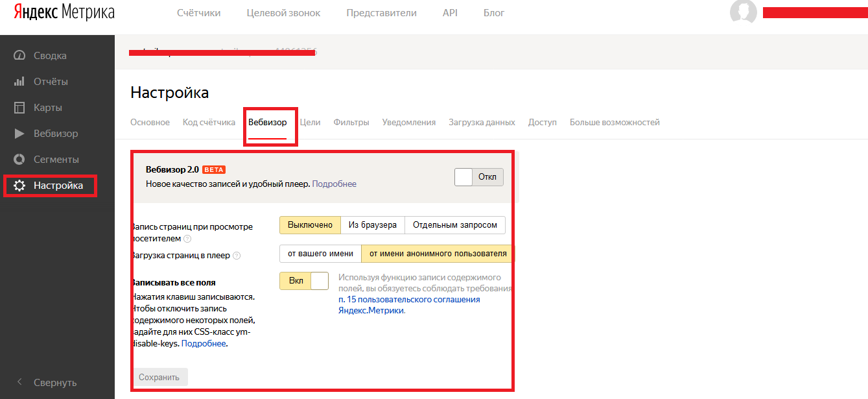This screenshot has width=868, height=399.
Task: Open п. 15 пользовательского соглашения link
Action: 409,299
